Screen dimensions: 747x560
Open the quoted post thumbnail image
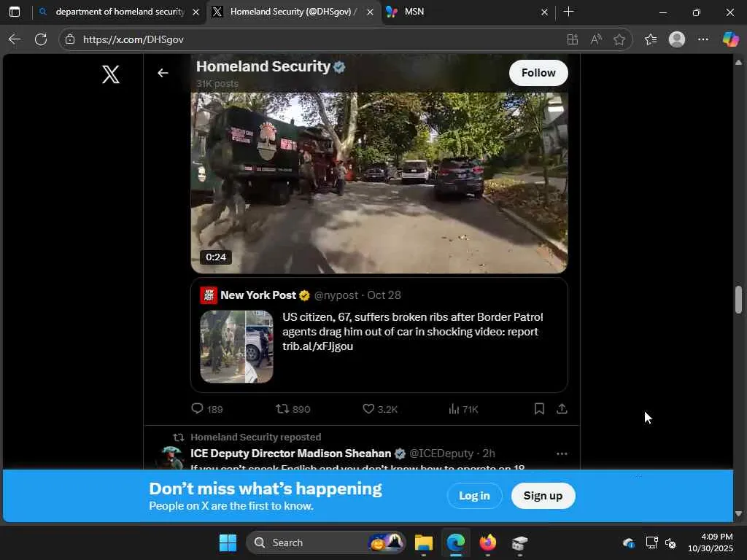pos(237,346)
